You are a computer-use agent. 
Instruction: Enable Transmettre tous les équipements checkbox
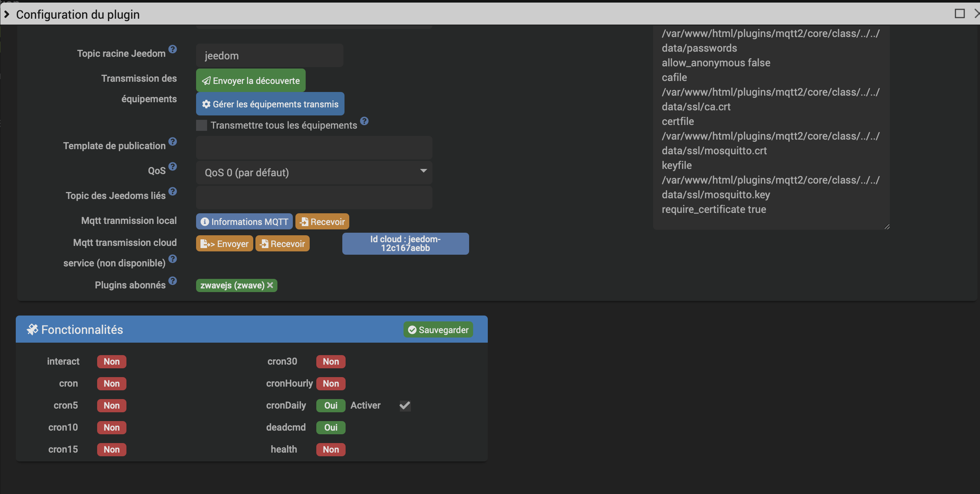tap(201, 125)
